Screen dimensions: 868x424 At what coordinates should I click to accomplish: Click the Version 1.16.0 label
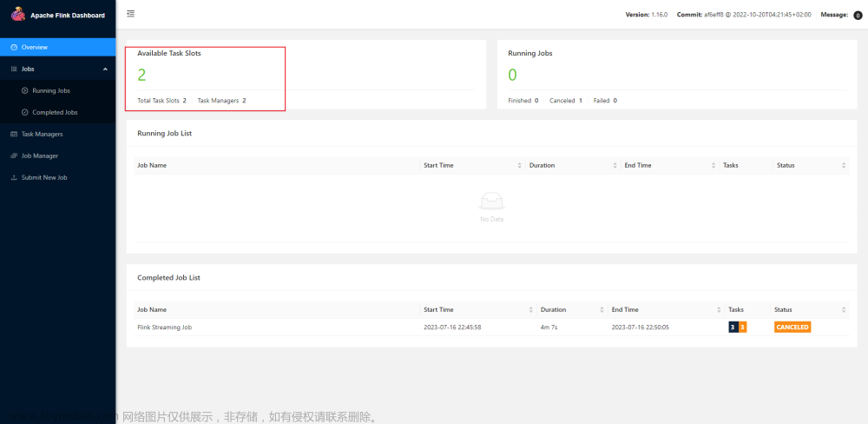(x=646, y=15)
